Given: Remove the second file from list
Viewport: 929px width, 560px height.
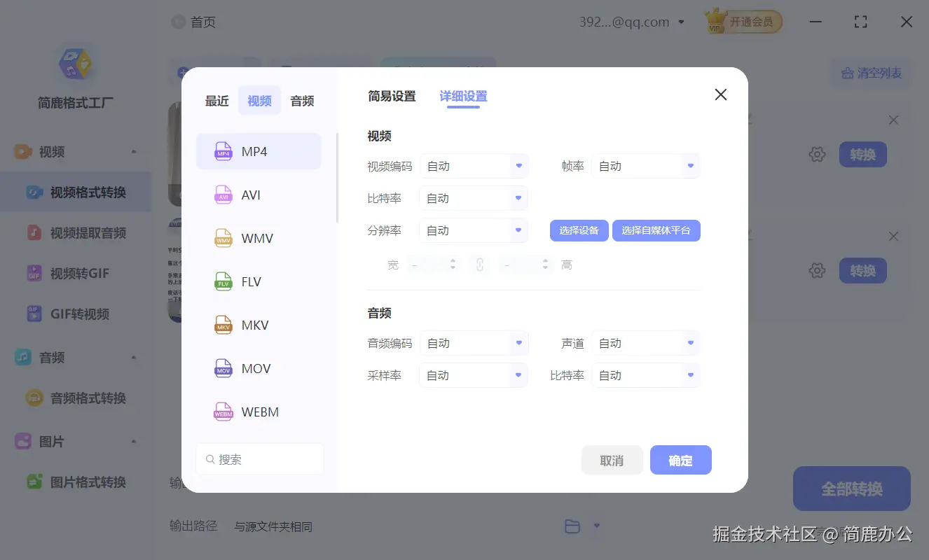Looking at the screenshot, I should 893,237.
